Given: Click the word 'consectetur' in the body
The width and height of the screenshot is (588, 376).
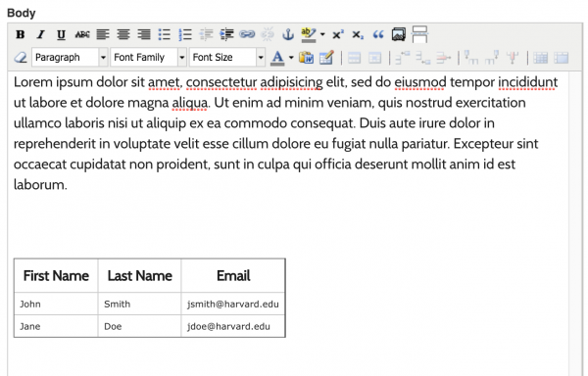Looking at the screenshot, I should (221, 82).
